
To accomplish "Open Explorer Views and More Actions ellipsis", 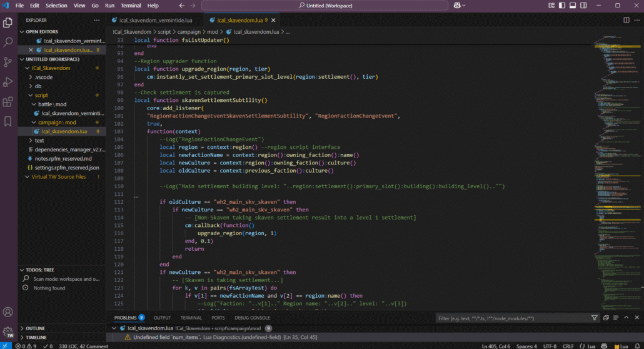I will (96, 20).
